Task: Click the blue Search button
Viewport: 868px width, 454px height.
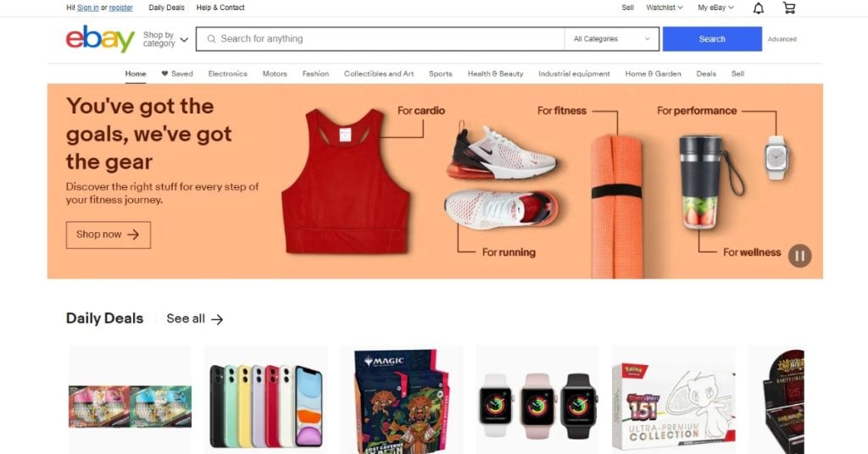Action: coord(712,39)
